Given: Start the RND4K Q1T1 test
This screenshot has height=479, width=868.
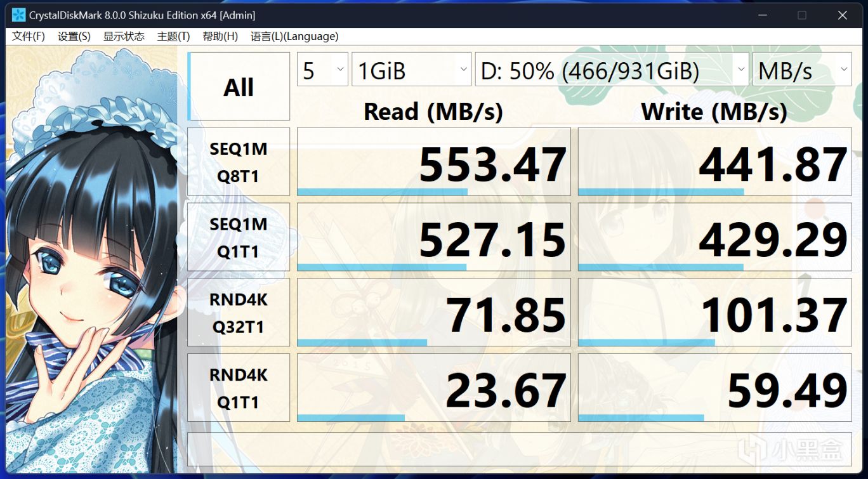Looking at the screenshot, I should tap(239, 388).
